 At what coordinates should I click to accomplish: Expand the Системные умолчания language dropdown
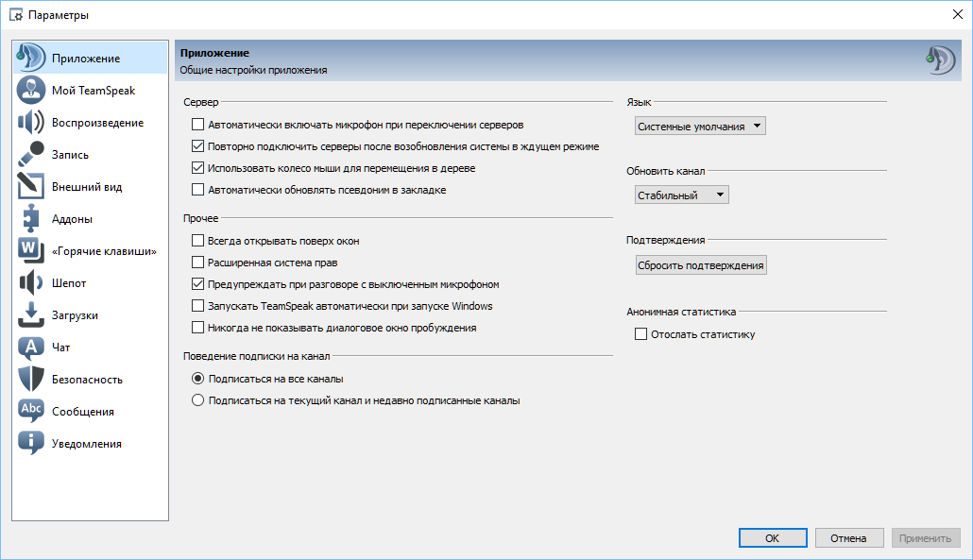tap(700, 126)
